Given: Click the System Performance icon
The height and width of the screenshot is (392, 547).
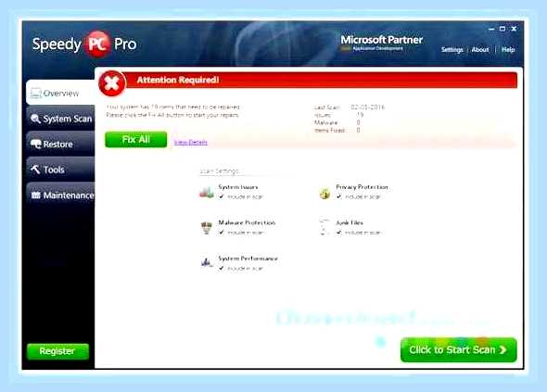Looking at the screenshot, I should [207, 262].
